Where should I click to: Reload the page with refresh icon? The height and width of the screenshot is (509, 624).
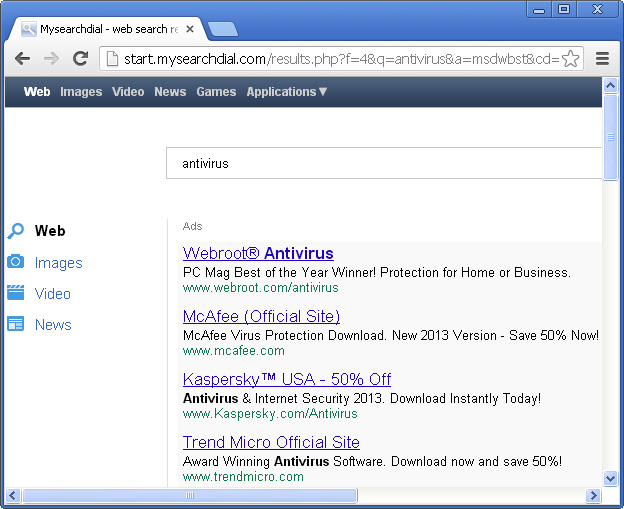[x=80, y=59]
